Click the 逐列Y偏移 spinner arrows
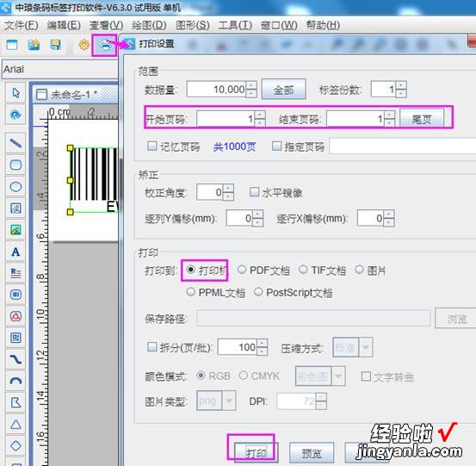This screenshot has width=476, height=466. pos(257,218)
